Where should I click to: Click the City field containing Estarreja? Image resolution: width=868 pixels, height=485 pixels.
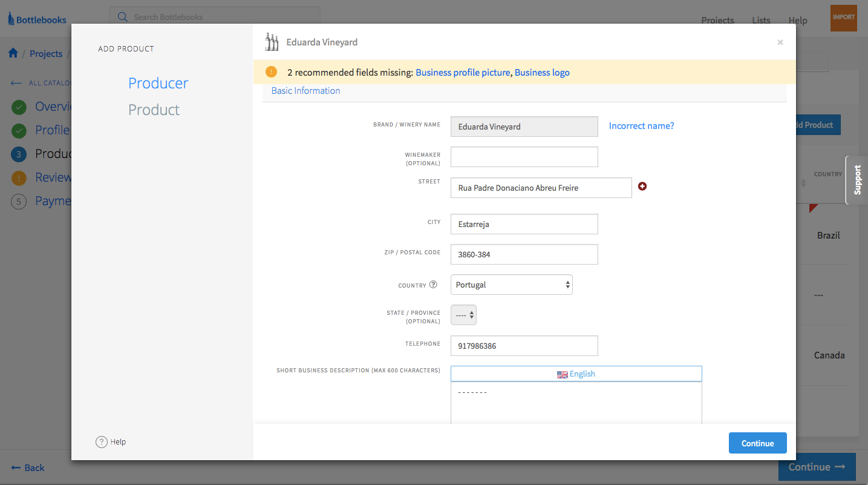[x=524, y=224]
